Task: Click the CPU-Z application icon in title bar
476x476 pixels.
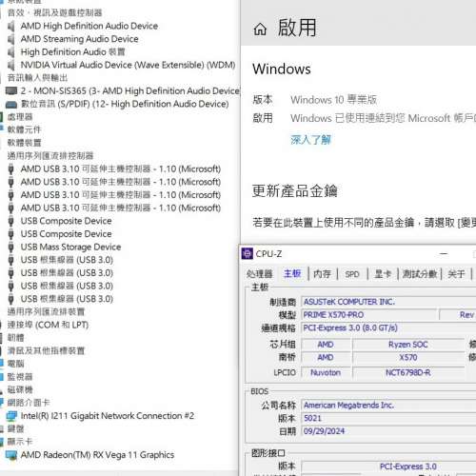Action: coord(248,253)
